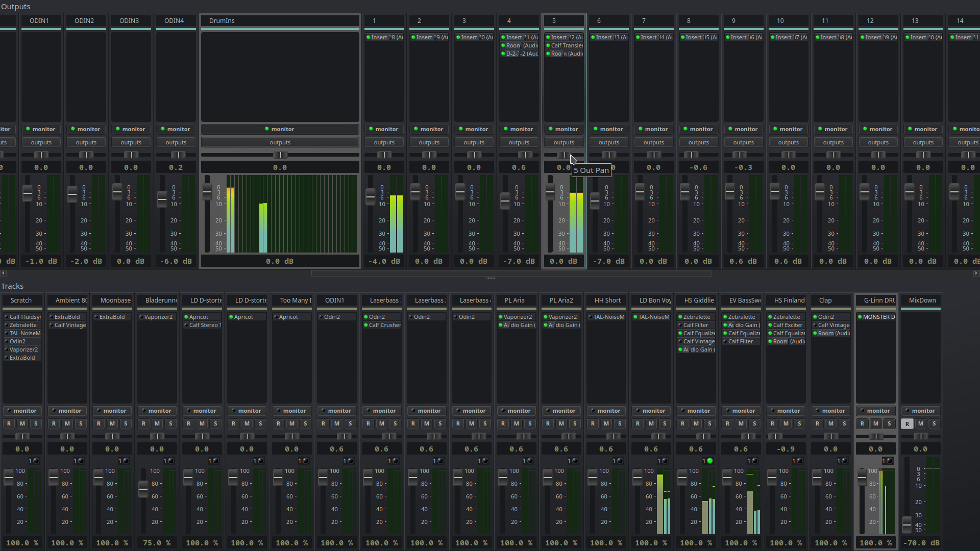Image resolution: width=980 pixels, height=551 pixels.
Task: Toggle the MONSTER D plugin on G-Linn DRU
Action: (860, 317)
